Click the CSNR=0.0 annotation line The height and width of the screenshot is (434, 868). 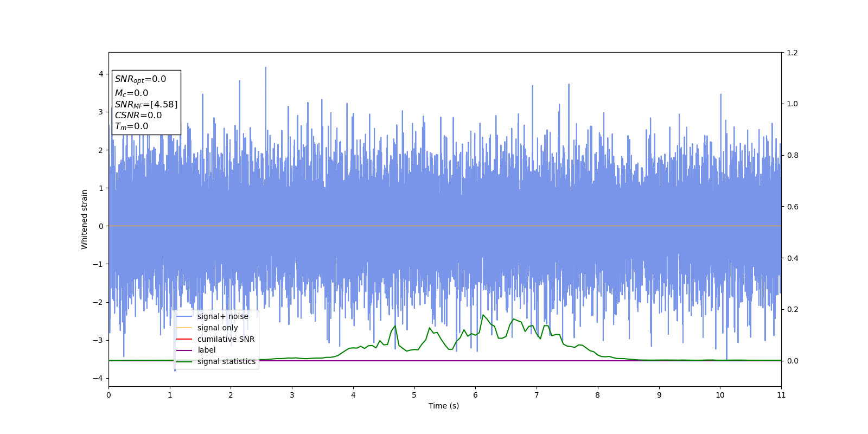138,115
